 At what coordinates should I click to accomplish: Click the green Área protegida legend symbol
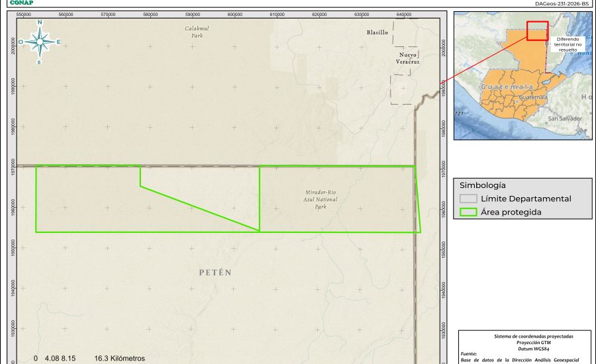[x=468, y=212]
